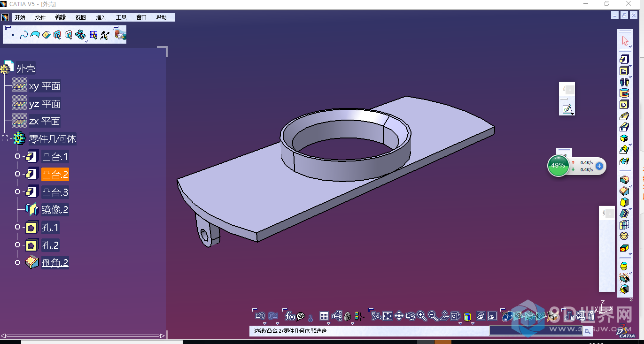The height and width of the screenshot is (344, 644).
Task: Open the 工具 menu
Action: click(x=121, y=17)
